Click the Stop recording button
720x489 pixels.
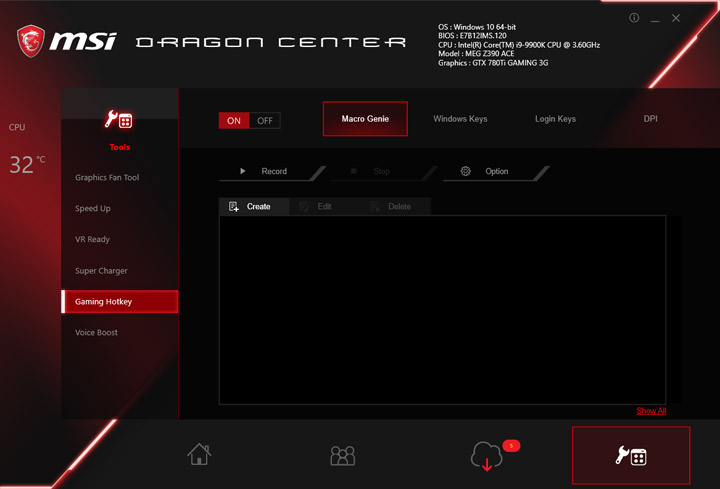click(x=382, y=171)
